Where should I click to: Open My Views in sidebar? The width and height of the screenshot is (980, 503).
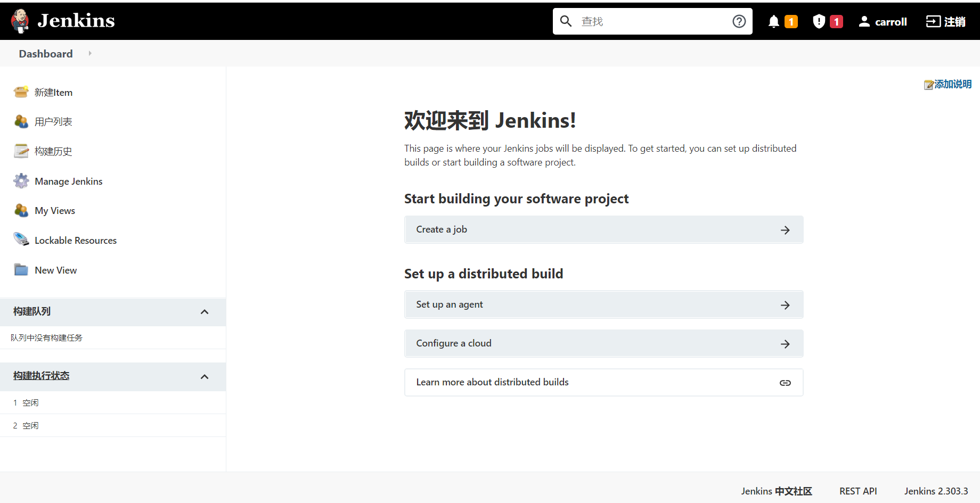tap(55, 211)
